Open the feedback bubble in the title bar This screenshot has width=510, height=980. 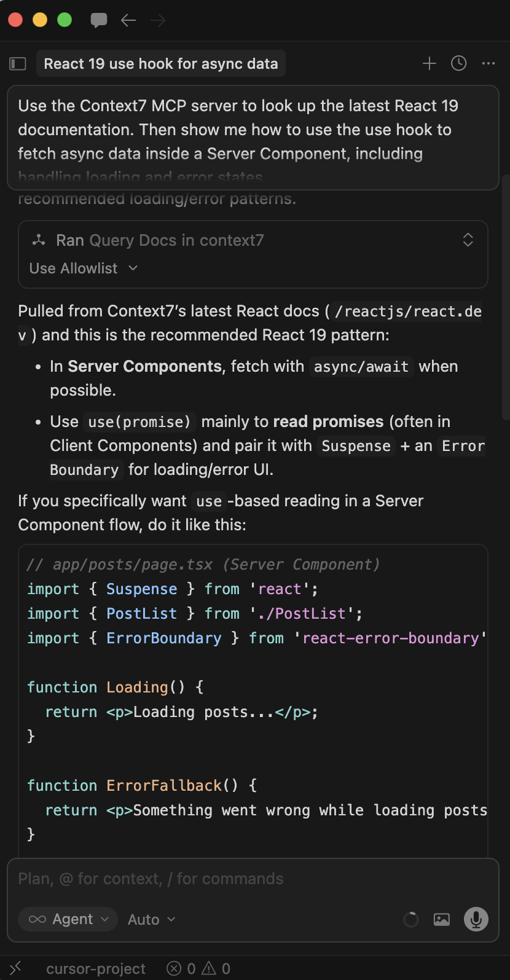pos(98,20)
